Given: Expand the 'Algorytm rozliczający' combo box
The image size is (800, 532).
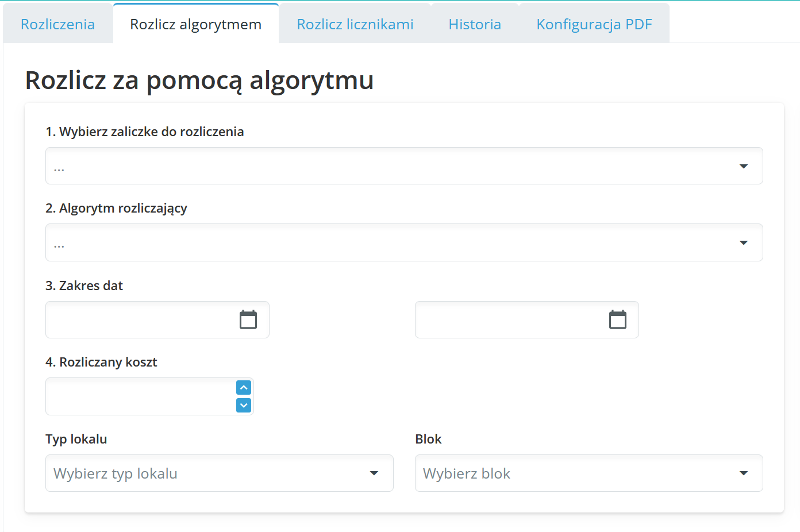Looking at the screenshot, I should point(391,242).
